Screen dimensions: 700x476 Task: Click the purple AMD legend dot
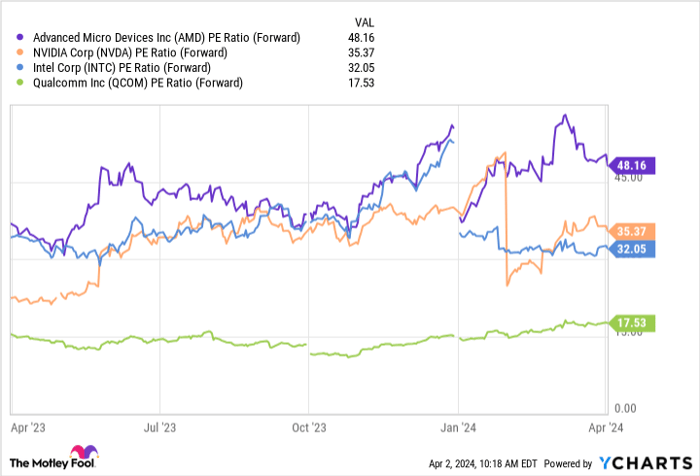21,38
